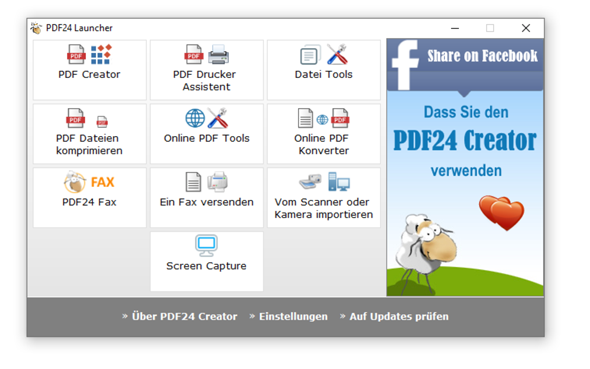Screen dimensions: 590x369
Task: Open the PDF24 Fax tile
Action: pyautogui.click(x=90, y=197)
